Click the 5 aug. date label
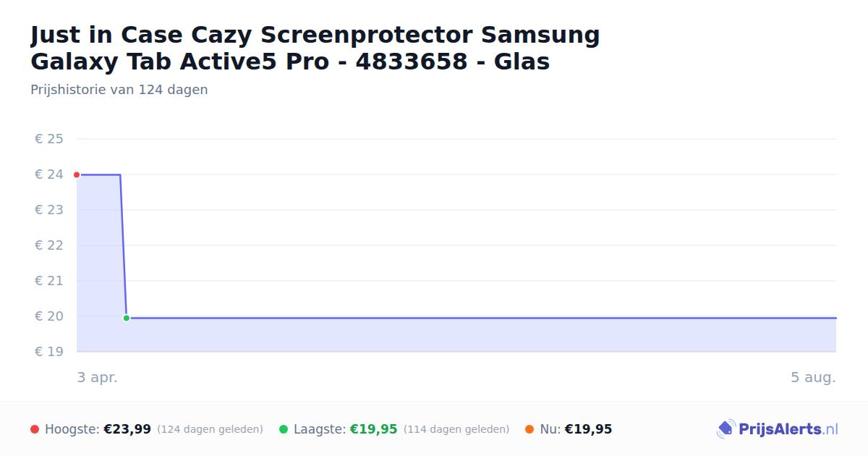This screenshot has height=456, width=868. click(813, 378)
